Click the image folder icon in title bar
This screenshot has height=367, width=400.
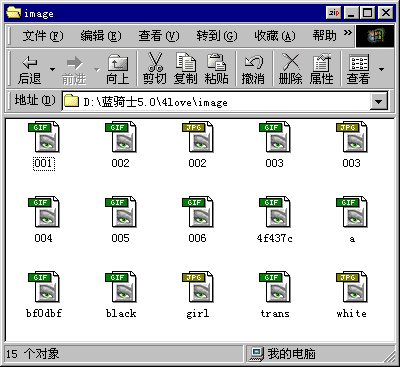pos(14,13)
